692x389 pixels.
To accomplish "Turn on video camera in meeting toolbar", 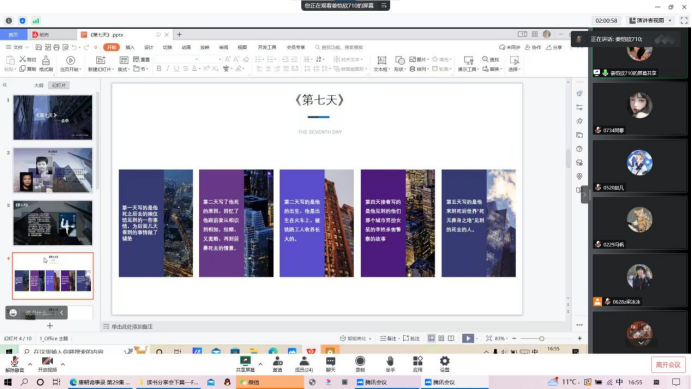I will pyautogui.click(x=47, y=364).
